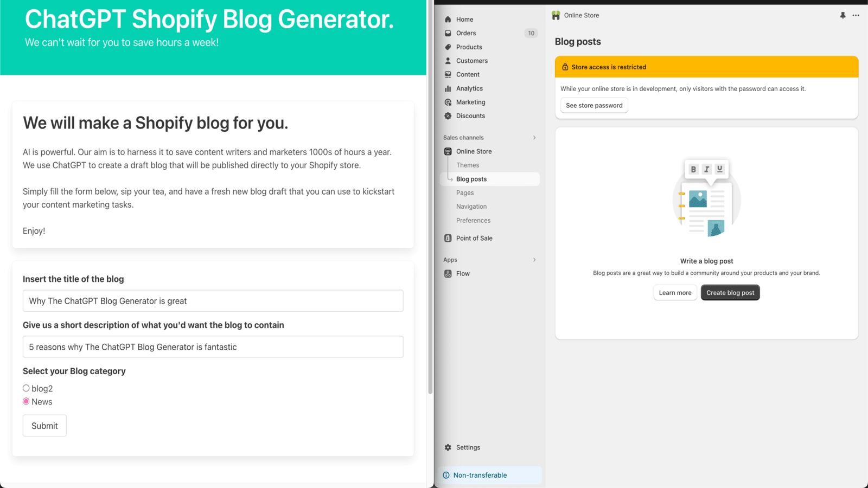Click 'ChatGPT Shopify Blog Generator.' heading

pyautogui.click(x=209, y=20)
